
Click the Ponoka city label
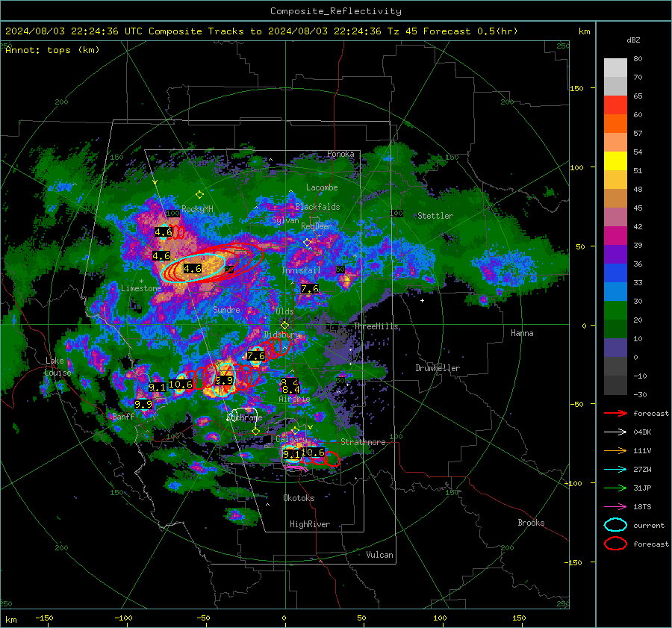340,154
